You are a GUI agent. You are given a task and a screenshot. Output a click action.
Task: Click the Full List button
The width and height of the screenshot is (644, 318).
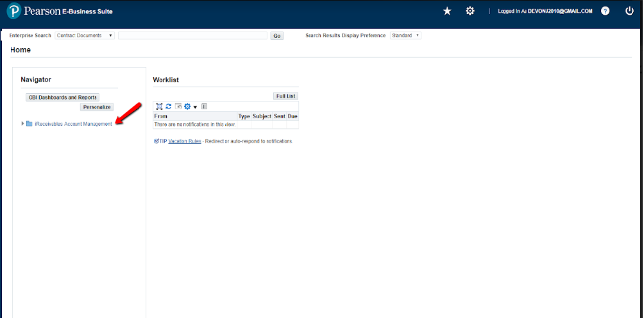285,96
